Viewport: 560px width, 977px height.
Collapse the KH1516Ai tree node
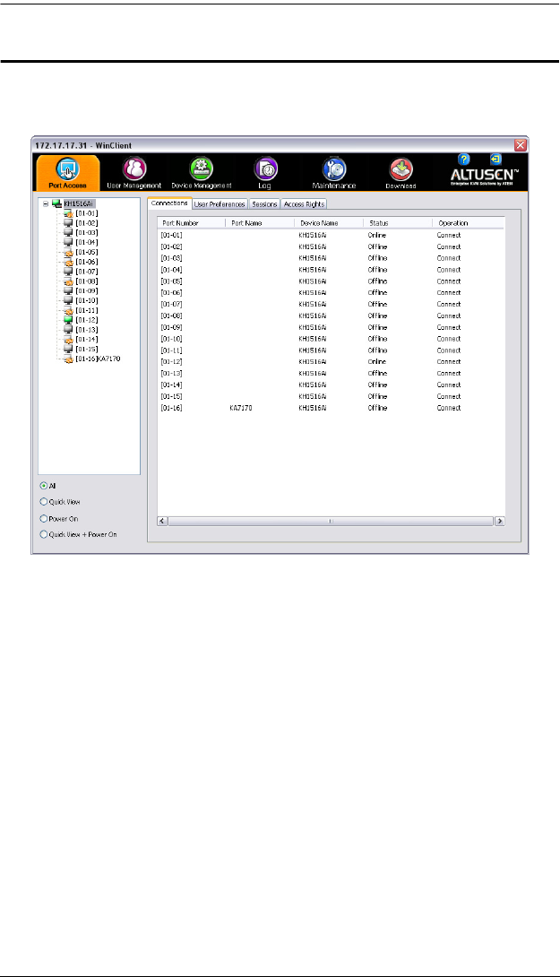tap(46, 203)
